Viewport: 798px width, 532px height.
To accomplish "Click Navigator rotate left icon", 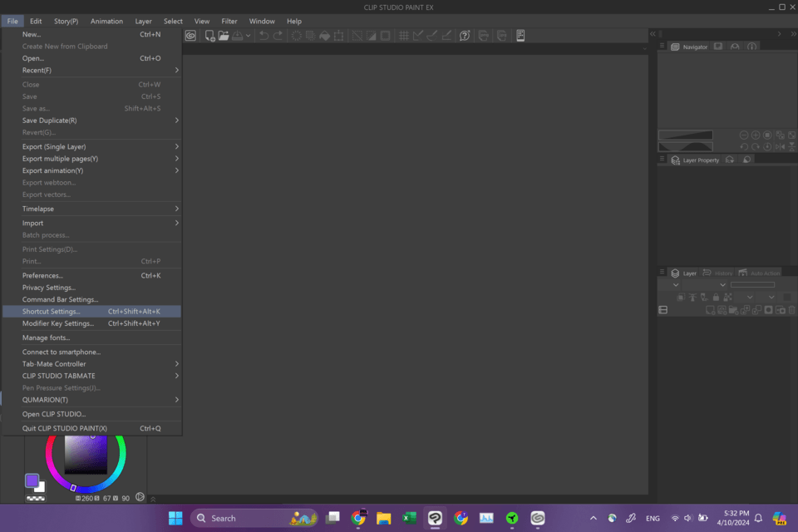I will (x=743, y=146).
